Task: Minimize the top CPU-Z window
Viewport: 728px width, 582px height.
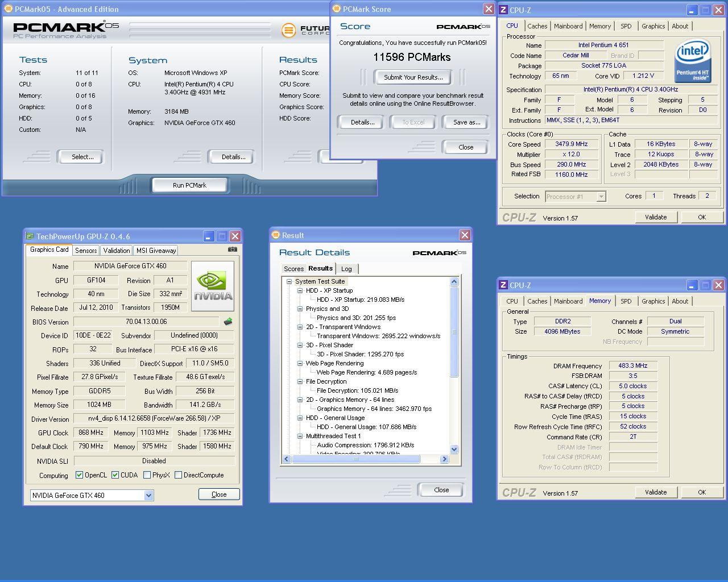Action: click(x=692, y=10)
